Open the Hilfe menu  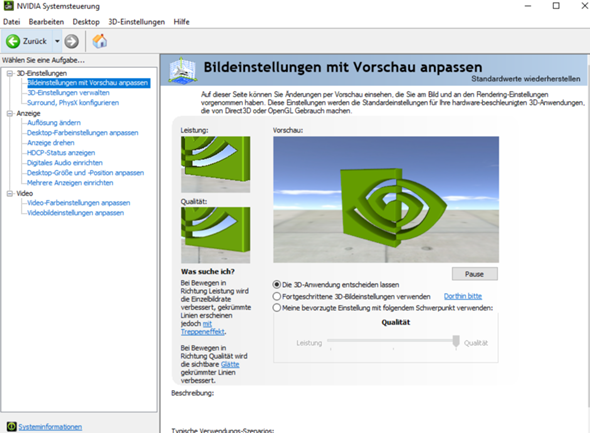pyautogui.click(x=181, y=22)
